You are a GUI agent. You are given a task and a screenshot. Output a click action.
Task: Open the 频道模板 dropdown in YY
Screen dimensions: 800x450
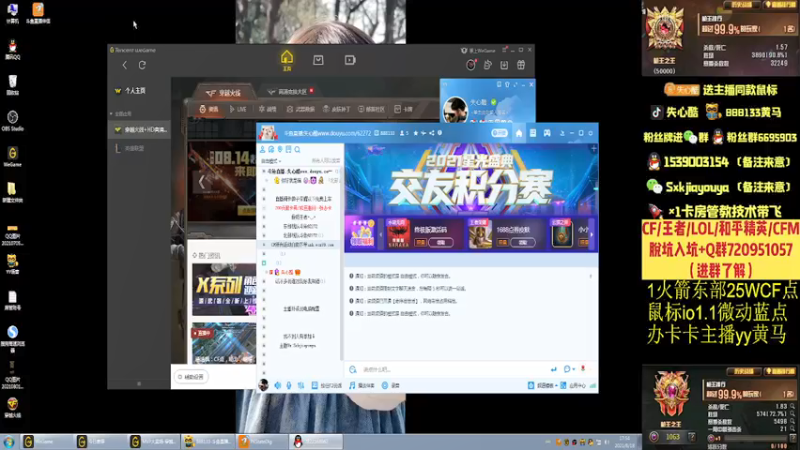[542, 386]
